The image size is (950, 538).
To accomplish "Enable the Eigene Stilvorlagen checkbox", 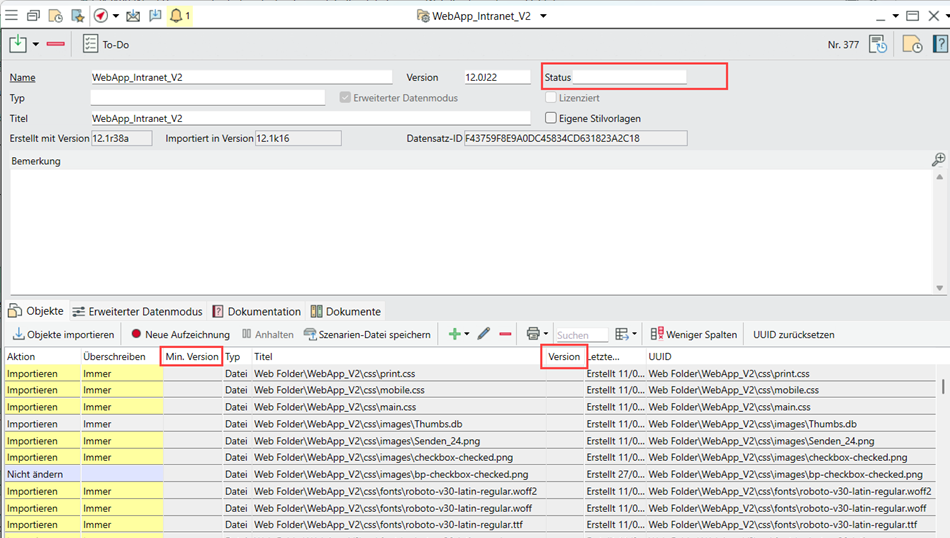I will coord(551,118).
